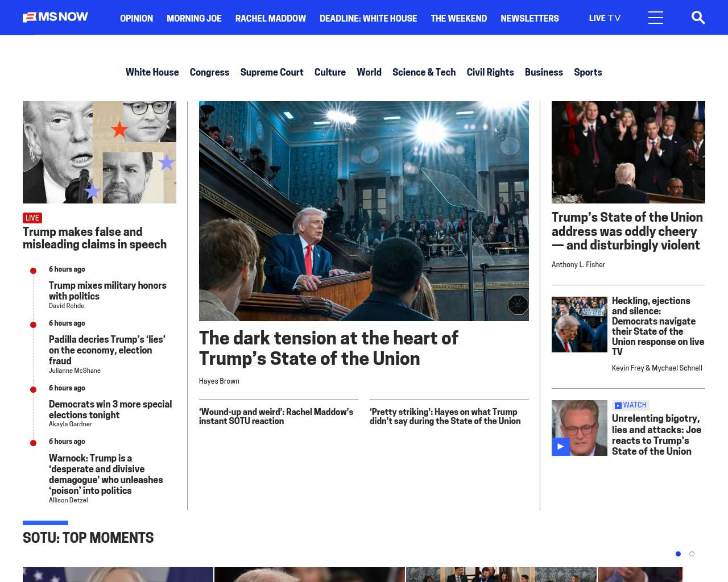Click the hexagon icon on main photo
The image size is (728, 582).
tap(518, 305)
